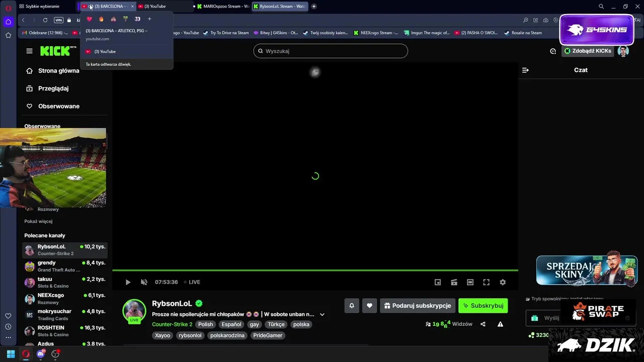The width and height of the screenshot is (644, 362).
Task: Open ROSHTEIN recommended channel
Action: 64,330
